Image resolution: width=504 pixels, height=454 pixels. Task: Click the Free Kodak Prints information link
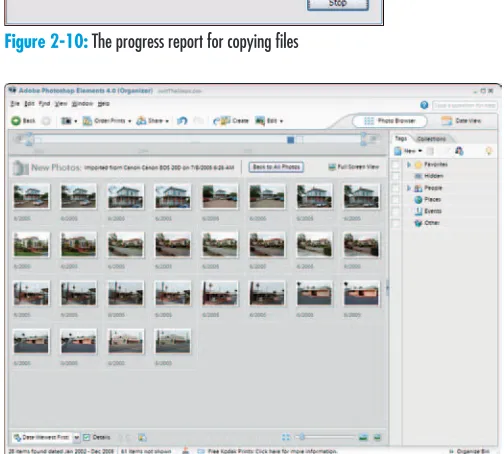click(x=272, y=451)
